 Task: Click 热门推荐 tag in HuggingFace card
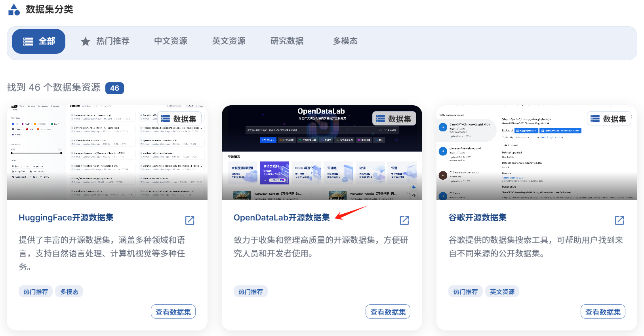pos(36,292)
